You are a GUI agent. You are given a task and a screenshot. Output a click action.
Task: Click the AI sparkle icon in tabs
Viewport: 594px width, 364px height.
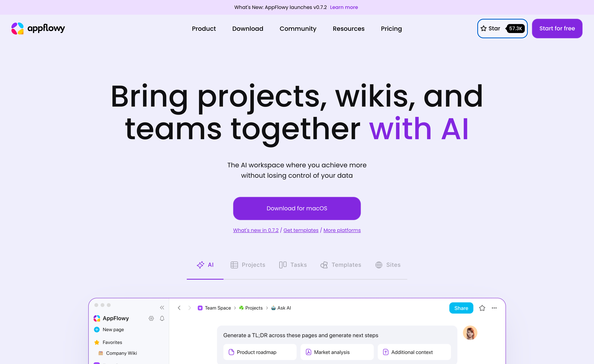(200, 265)
